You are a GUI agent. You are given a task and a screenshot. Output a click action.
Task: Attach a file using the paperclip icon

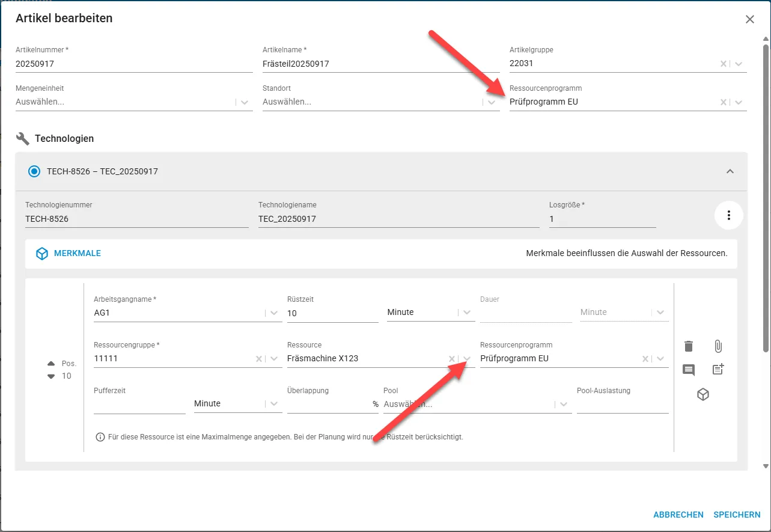[x=718, y=346]
